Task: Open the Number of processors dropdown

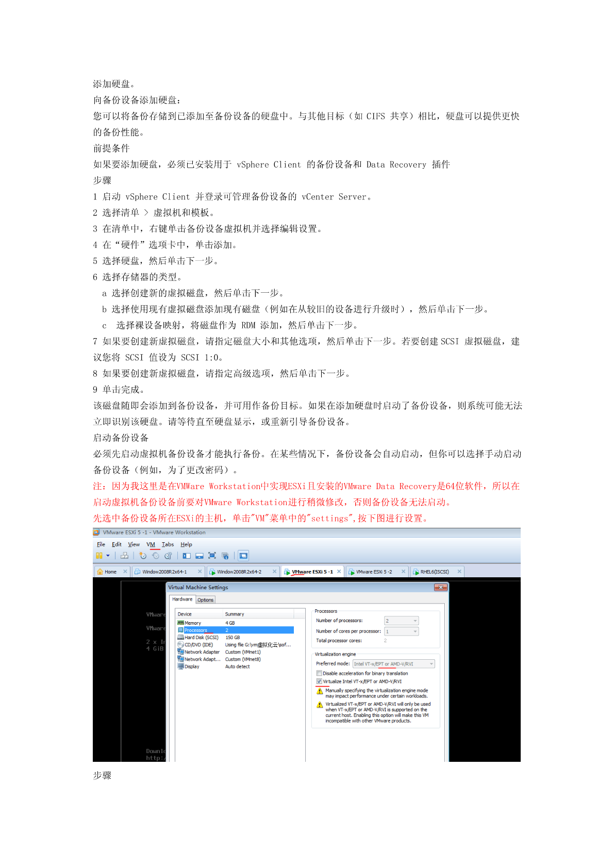Action: [401, 621]
